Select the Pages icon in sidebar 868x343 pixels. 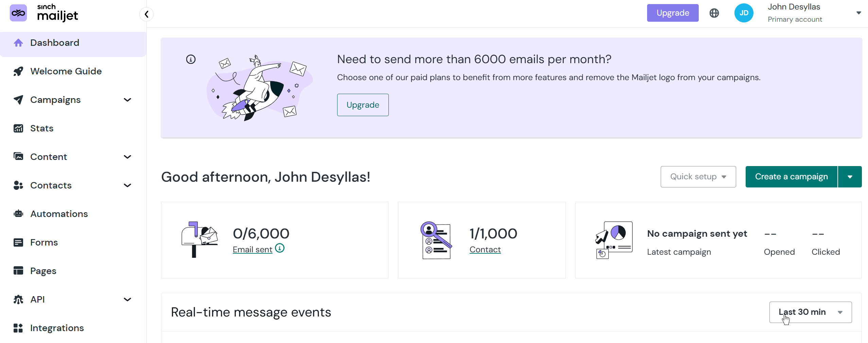click(x=18, y=271)
